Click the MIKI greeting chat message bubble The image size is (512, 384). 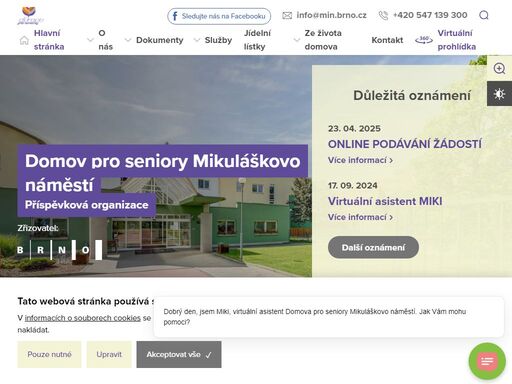(329, 317)
